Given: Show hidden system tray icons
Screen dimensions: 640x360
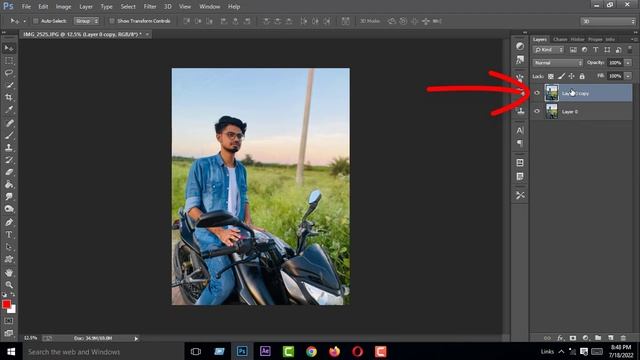Looking at the screenshot, I should [561, 351].
